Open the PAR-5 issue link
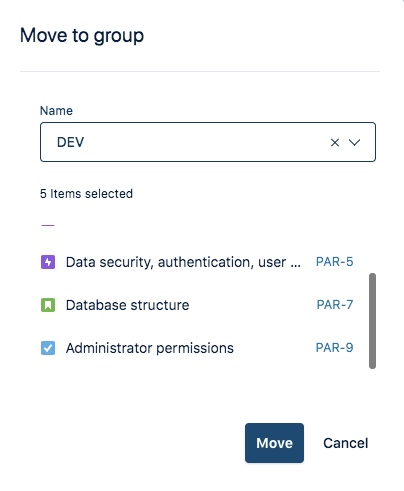 point(334,262)
